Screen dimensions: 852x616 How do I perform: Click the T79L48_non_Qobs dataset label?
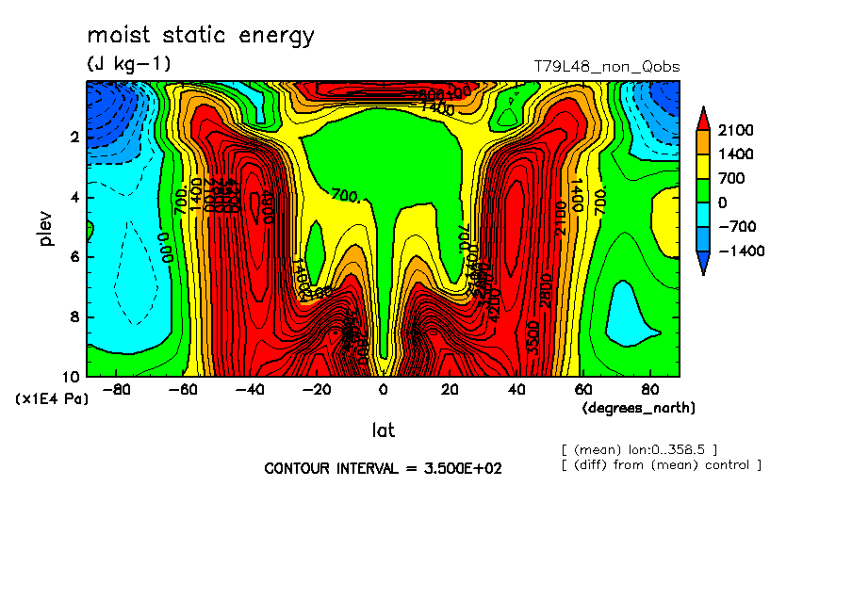click(606, 67)
